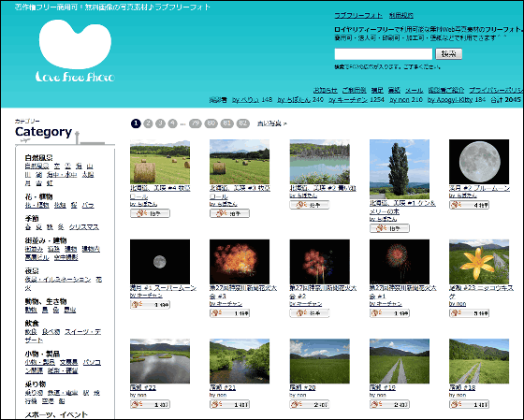Image resolution: width=524 pixels, height=420 pixels.
Task: Click clap icon under blue moon #2
Action: point(469,205)
